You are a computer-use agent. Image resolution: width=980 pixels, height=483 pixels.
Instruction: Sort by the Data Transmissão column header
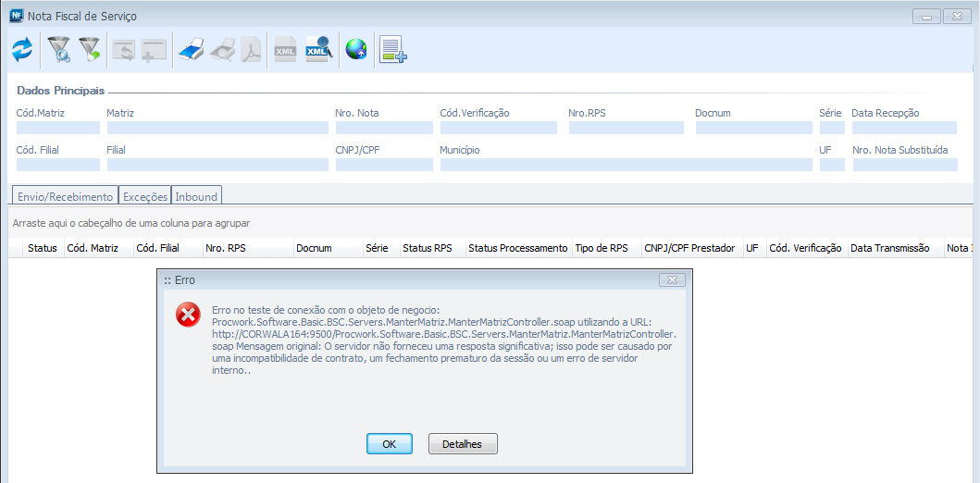pyautogui.click(x=896, y=248)
